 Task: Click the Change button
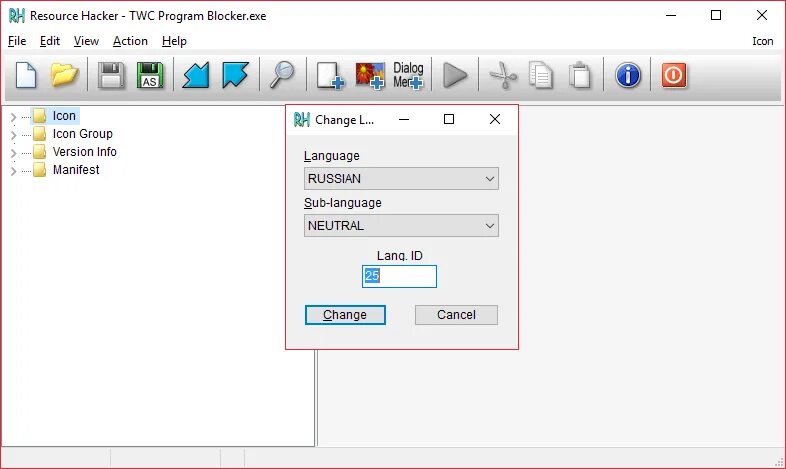[x=345, y=315]
